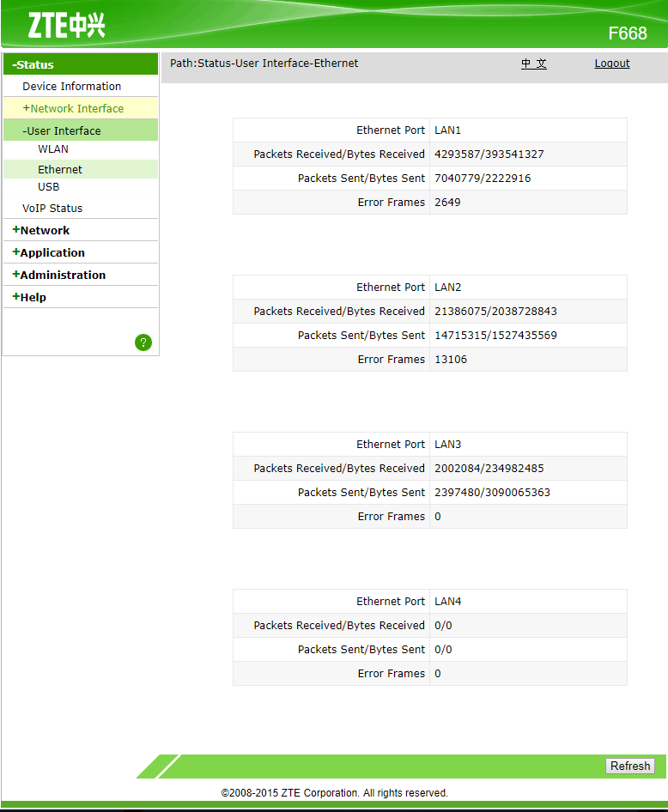
Task: Select the LAN3 port value
Action: point(448,445)
